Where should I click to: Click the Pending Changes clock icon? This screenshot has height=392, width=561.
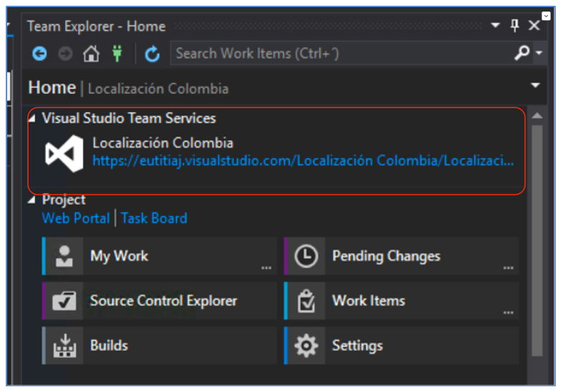point(306,256)
